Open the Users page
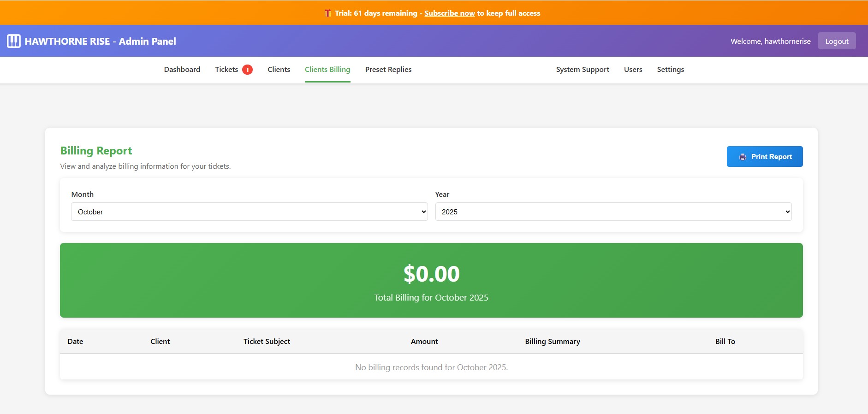Viewport: 868px width, 414px height. coord(633,70)
